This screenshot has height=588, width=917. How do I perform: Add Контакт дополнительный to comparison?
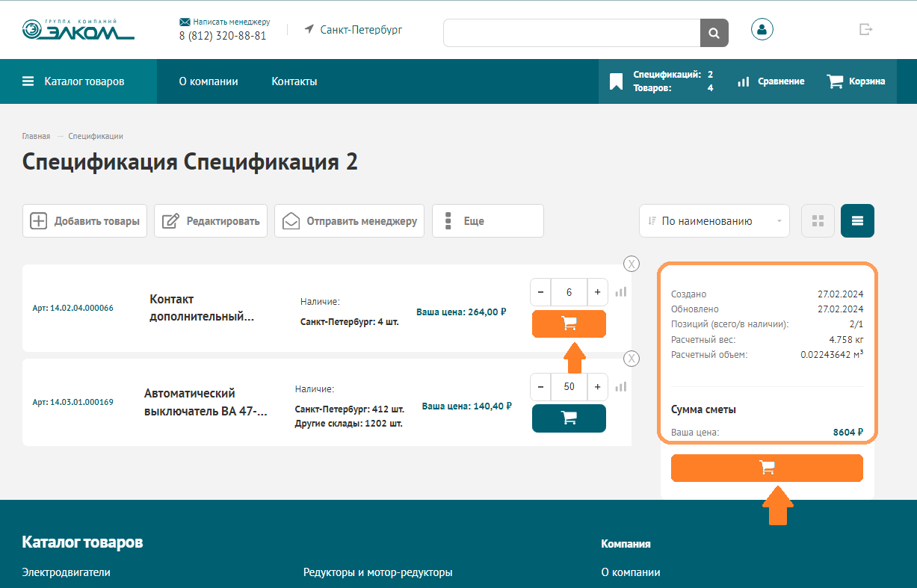click(x=621, y=292)
